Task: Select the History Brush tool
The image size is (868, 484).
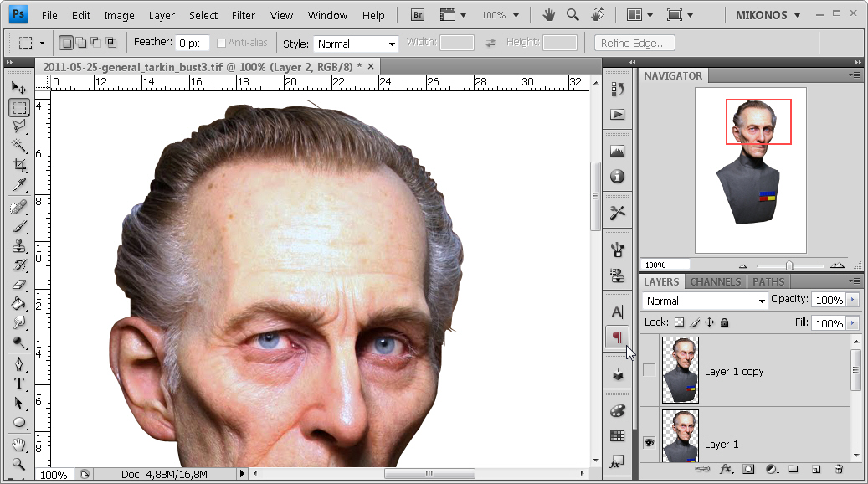Action: click(x=19, y=265)
